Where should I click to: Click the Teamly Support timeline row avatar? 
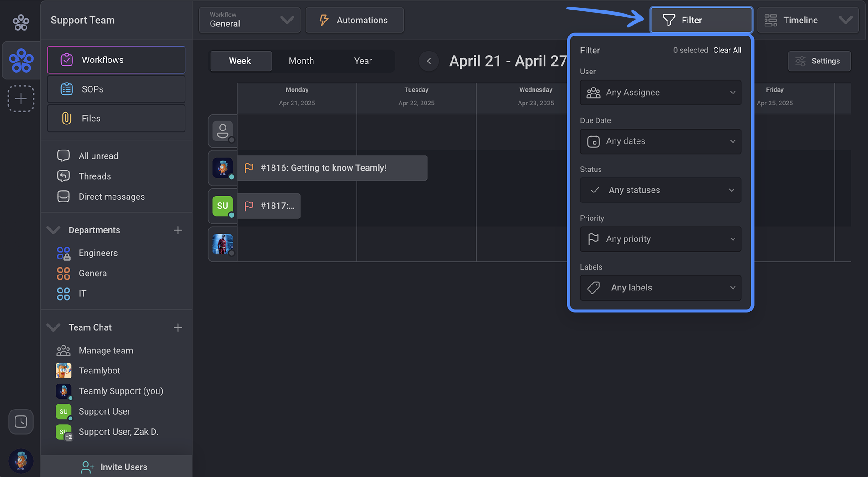click(x=222, y=168)
